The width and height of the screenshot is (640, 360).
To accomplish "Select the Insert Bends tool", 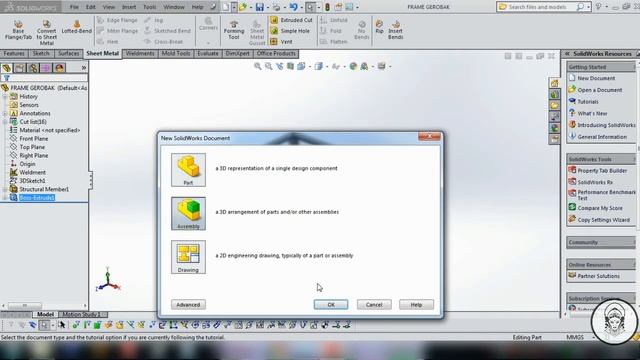I will pos(396,30).
